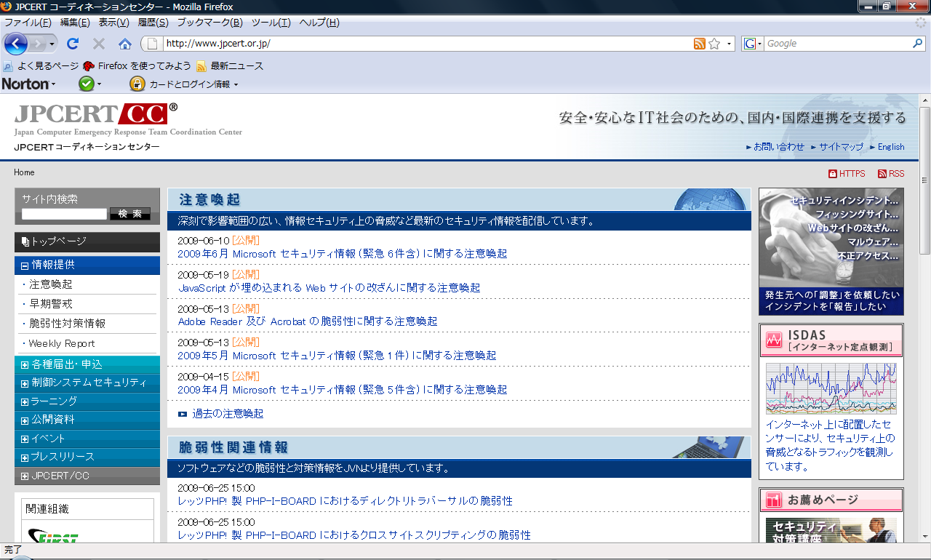931x560 pixels.
Task: Open 2009年6月 Microsoft セキュリティ情報 alert
Action: [x=343, y=254]
